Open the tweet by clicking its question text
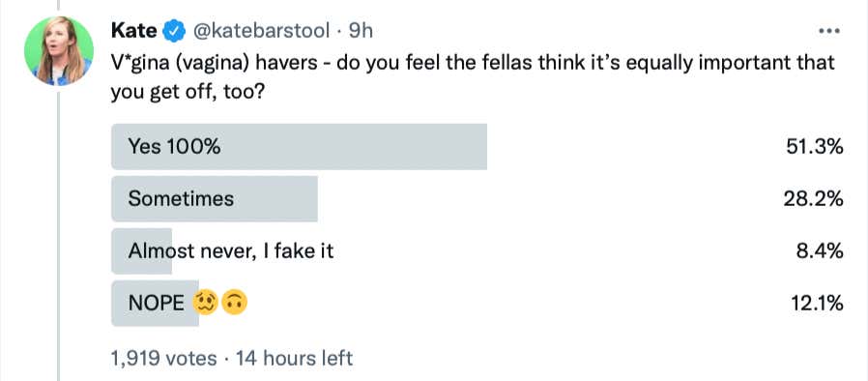868x381 pixels. [473, 77]
